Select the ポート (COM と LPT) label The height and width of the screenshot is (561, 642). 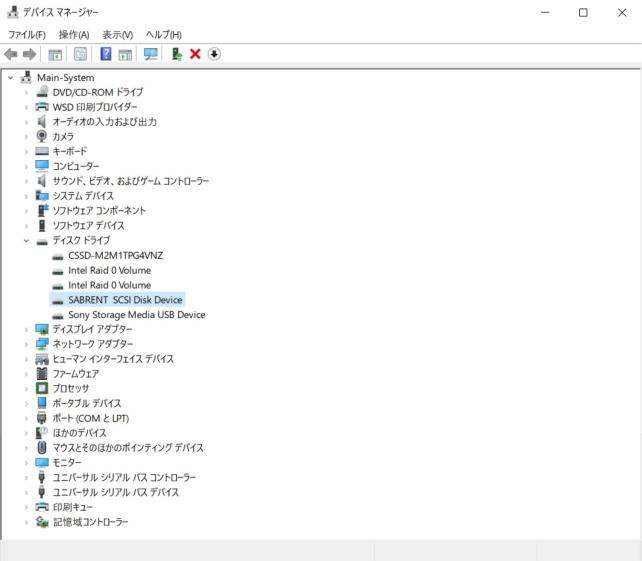tap(91, 418)
